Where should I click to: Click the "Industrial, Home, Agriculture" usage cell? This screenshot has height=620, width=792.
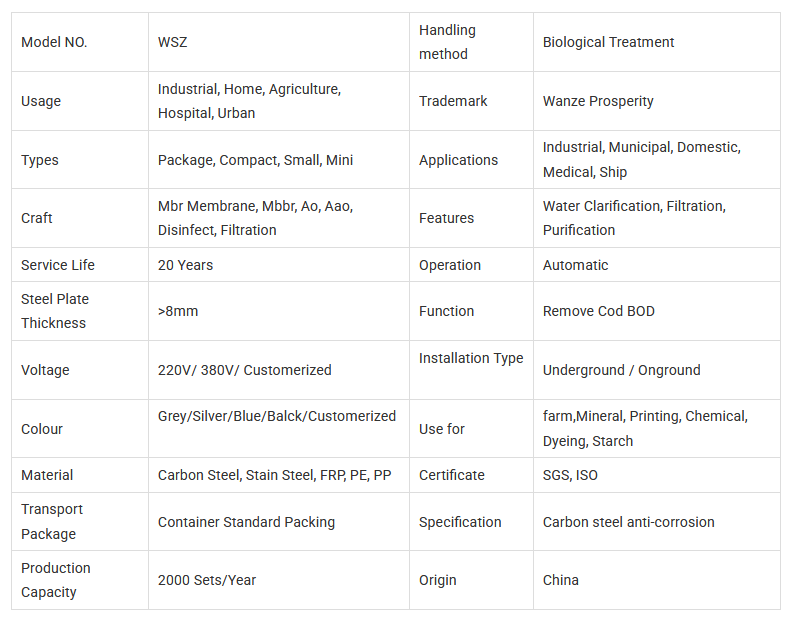point(249,101)
